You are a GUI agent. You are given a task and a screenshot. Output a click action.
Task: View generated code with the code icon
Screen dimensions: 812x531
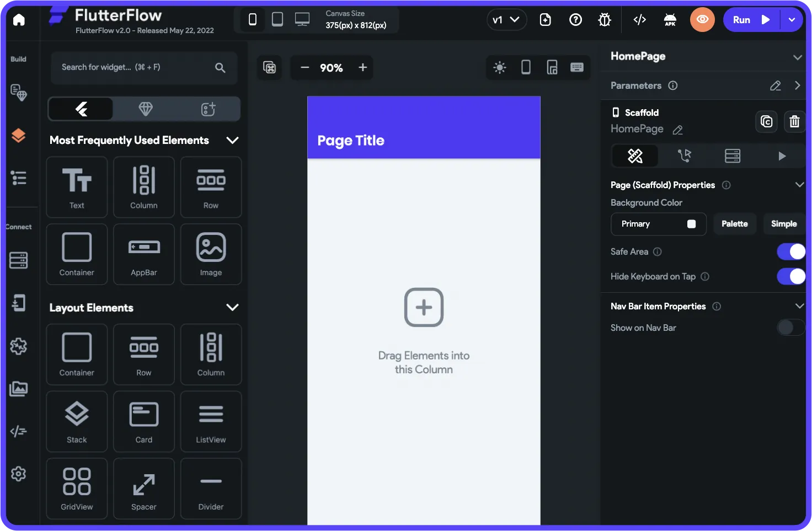coord(640,19)
